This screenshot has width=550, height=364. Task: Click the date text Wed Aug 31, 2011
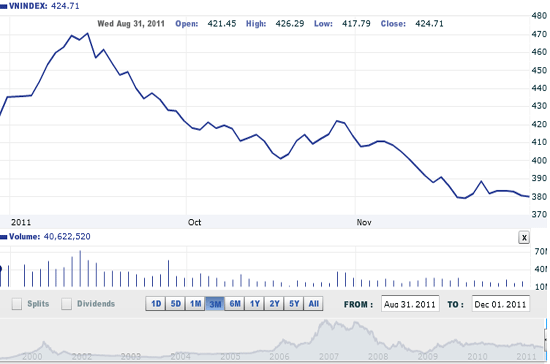click(x=131, y=24)
